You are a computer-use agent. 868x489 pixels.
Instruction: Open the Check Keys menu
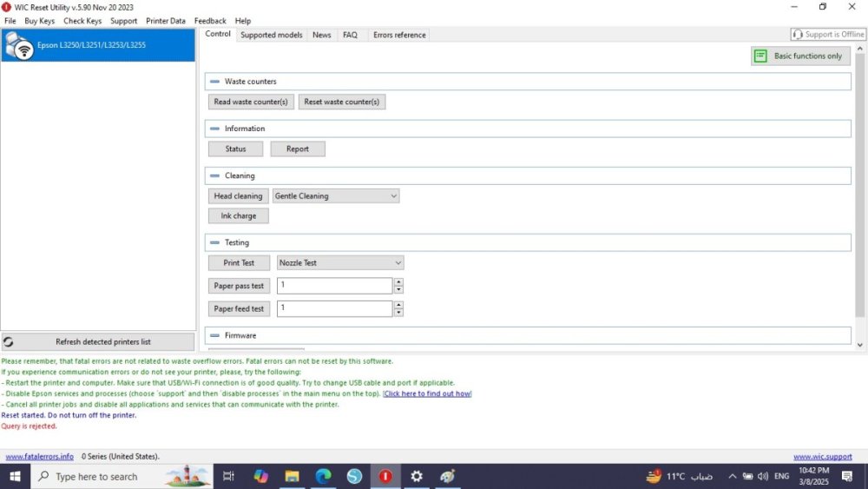(x=82, y=21)
